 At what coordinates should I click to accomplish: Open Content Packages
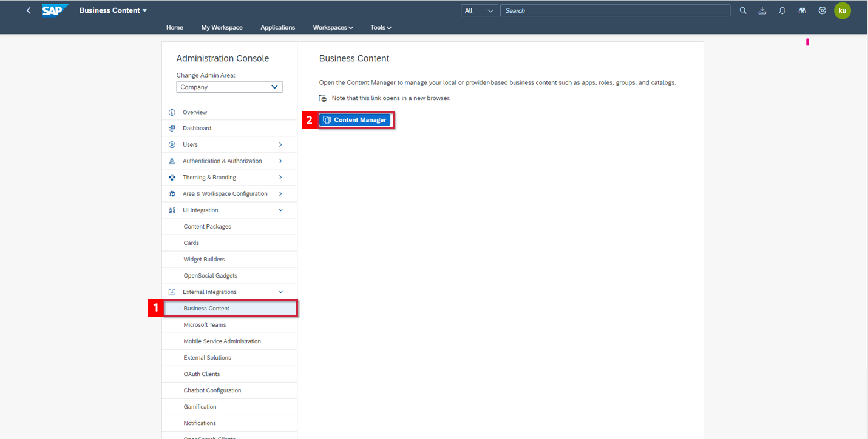(x=229, y=227)
